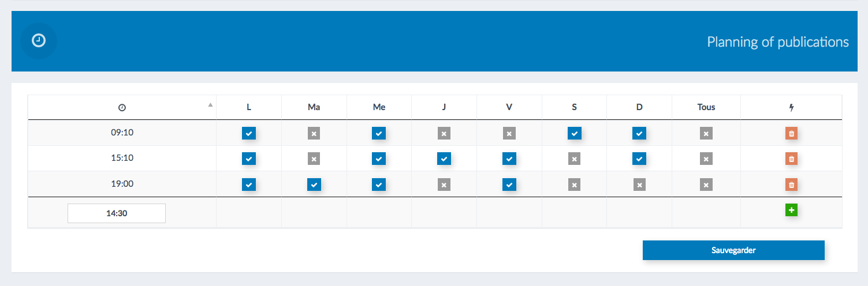This screenshot has height=286, width=868.
Task: Uncheck Friday (V) for 15:10
Action: point(509,159)
